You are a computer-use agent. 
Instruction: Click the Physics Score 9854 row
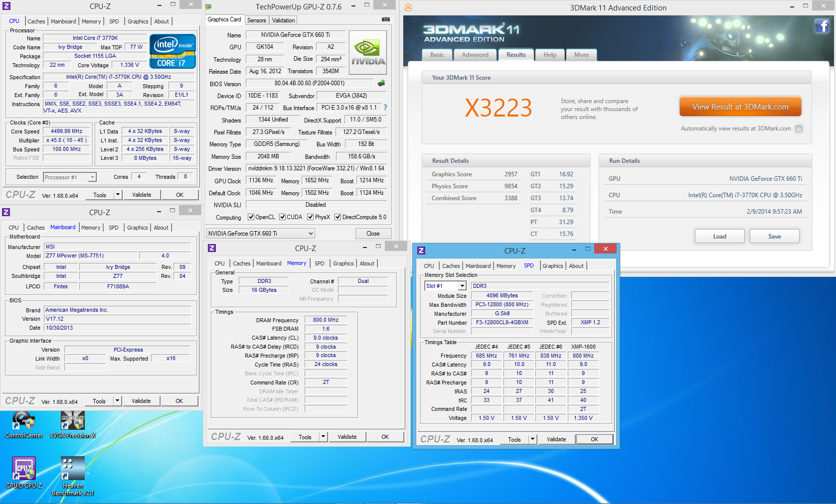474,186
